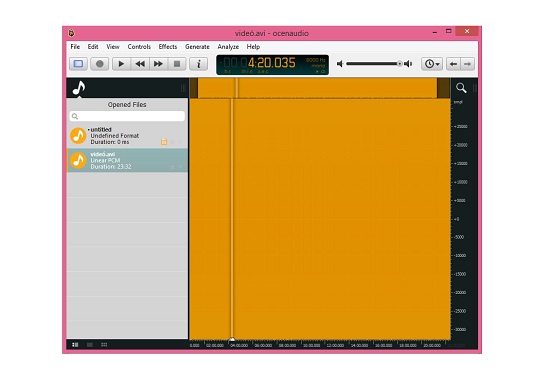Click the Rewind button
Image resolution: width=550 pixels, height=387 pixels.
(x=140, y=64)
